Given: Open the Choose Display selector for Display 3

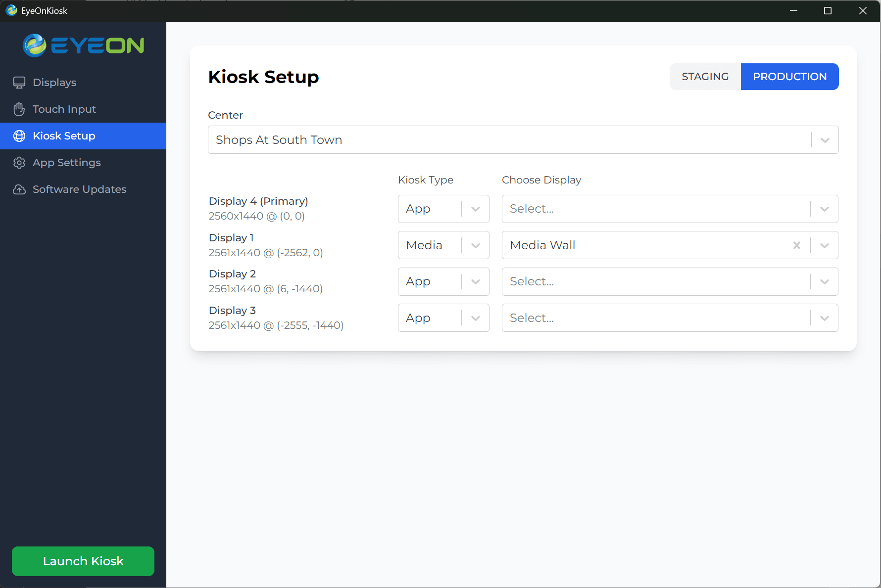Looking at the screenshot, I should (x=824, y=317).
